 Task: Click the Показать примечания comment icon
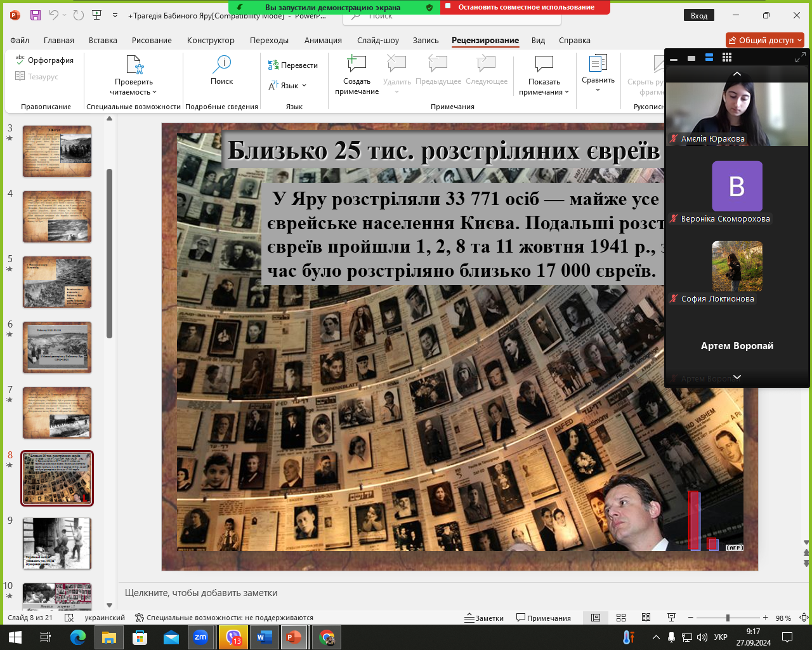544,64
